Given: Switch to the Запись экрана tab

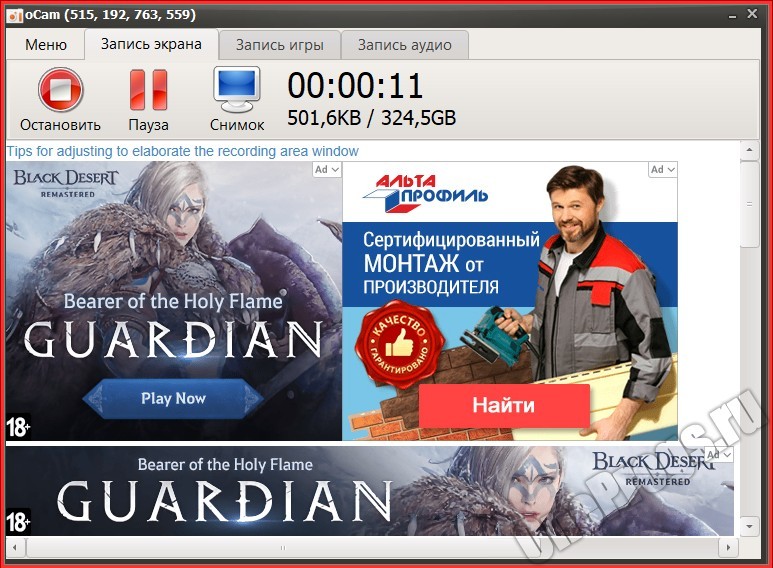Looking at the screenshot, I should pos(151,44).
